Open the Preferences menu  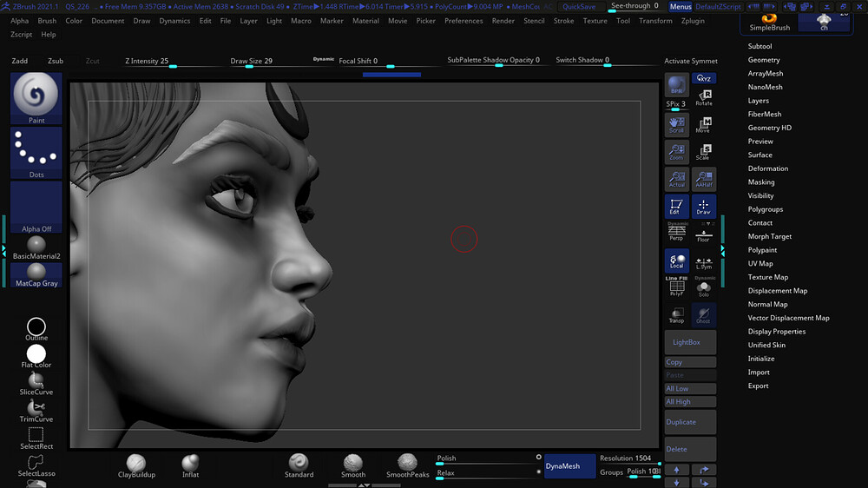[x=464, y=21]
